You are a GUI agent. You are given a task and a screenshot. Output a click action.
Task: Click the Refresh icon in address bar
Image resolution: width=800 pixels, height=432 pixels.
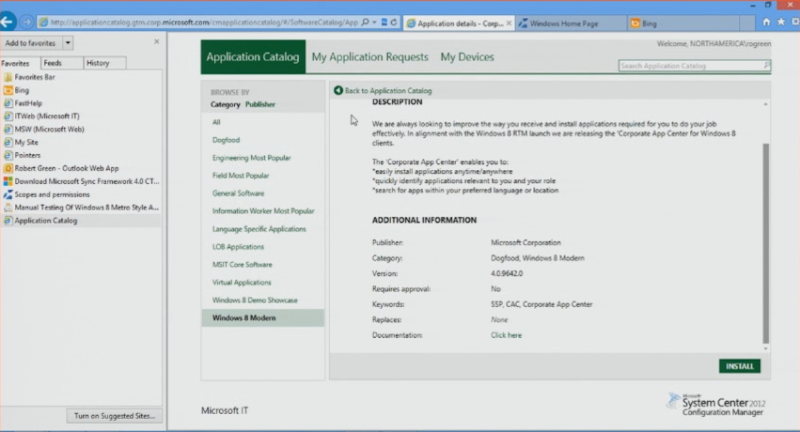click(x=394, y=22)
